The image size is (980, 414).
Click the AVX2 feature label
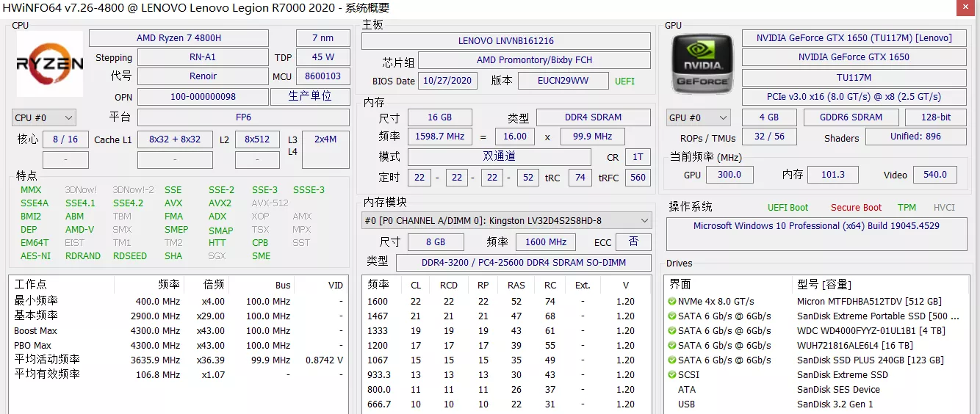tap(220, 203)
